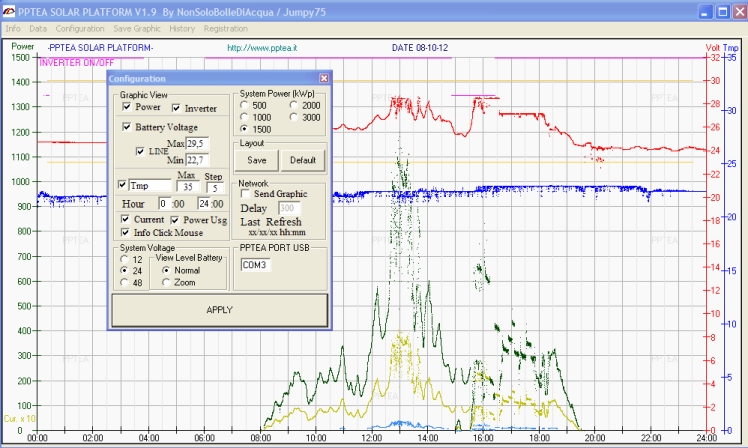Close the Configuration dialog
The height and width of the screenshot is (448, 748).
click(324, 78)
